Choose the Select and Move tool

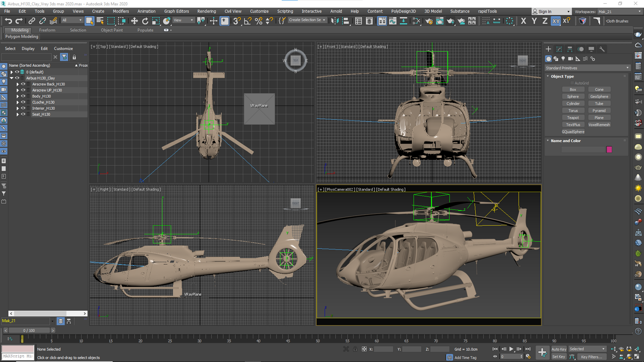tap(134, 21)
